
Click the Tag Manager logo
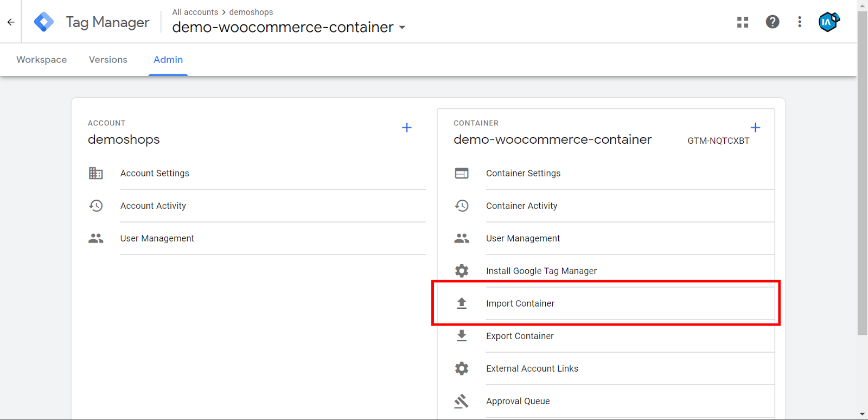tap(44, 22)
